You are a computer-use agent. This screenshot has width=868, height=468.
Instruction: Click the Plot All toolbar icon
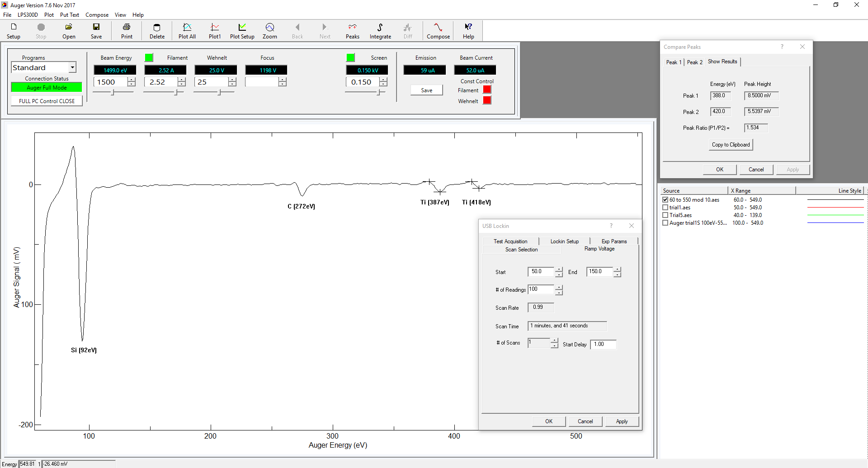click(x=187, y=30)
